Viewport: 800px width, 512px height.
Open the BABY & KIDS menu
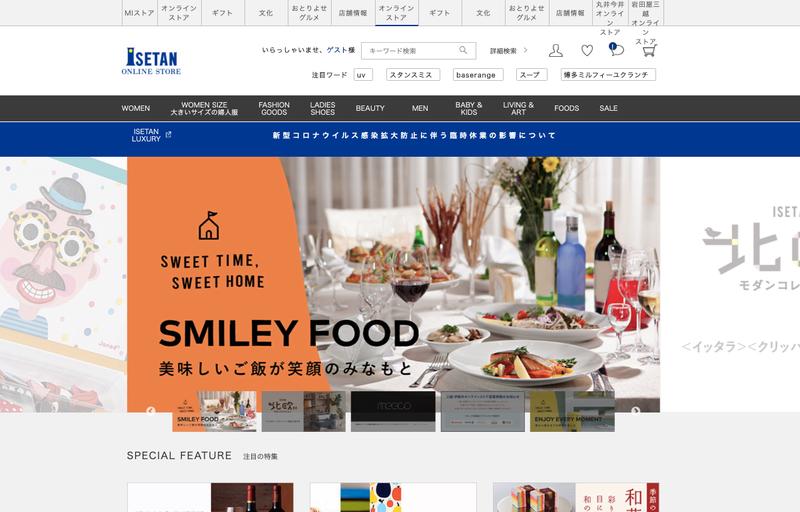click(x=468, y=108)
